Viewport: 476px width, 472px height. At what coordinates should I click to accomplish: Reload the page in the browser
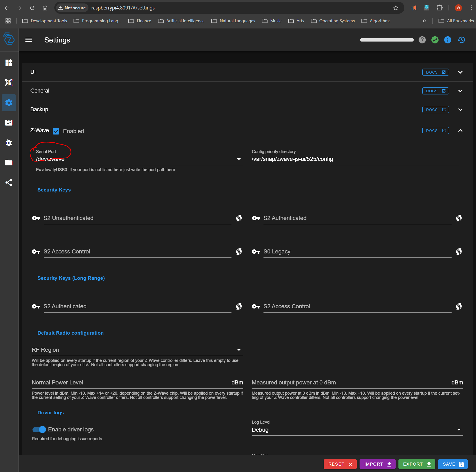click(32, 8)
